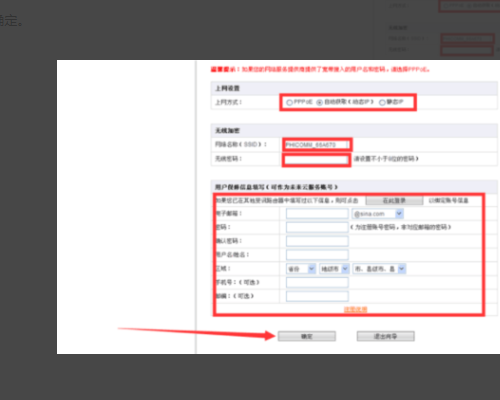Screen dimensions: 500x400
Task: Click the exit wizard button
Action: tap(385, 336)
